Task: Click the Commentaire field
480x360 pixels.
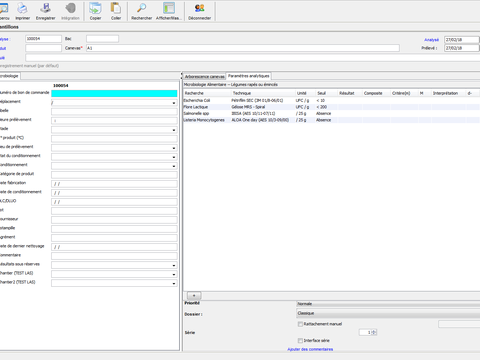Action: 114,256
